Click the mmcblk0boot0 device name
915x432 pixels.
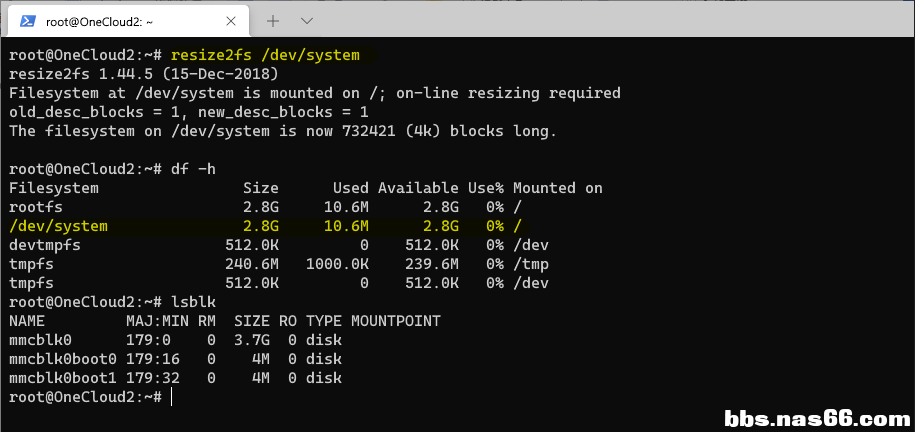pos(62,359)
